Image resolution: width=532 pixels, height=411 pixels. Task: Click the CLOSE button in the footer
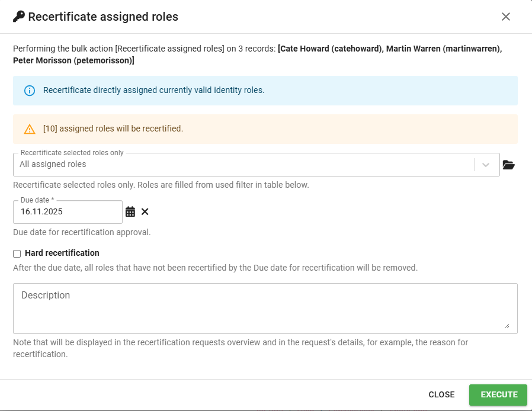(441, 394)
